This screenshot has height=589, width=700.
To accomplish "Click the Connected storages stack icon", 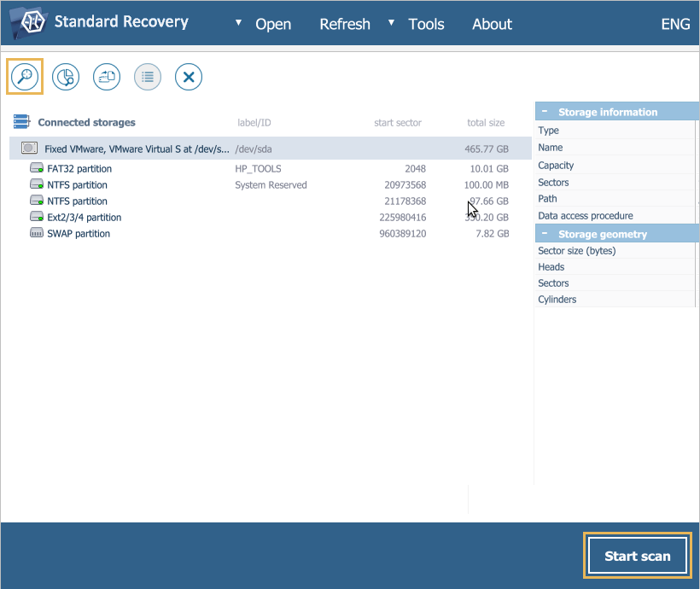I will point(21,121).
